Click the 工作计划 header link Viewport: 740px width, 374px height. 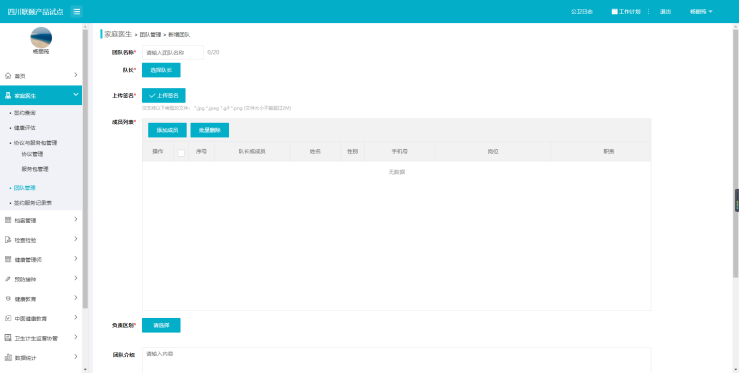click(630, 11)
